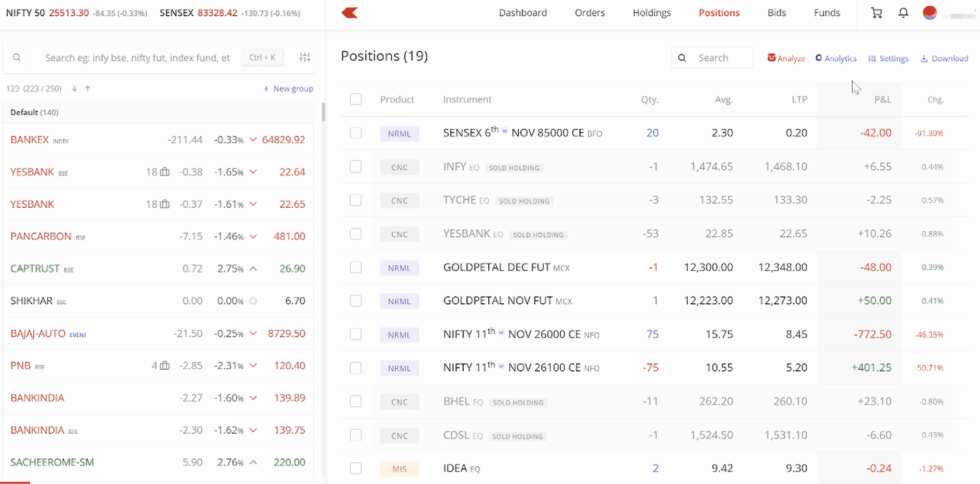This screenshot has width=980, height=484.
Task: Click the user profile avatar
Action: click(930, 13)
